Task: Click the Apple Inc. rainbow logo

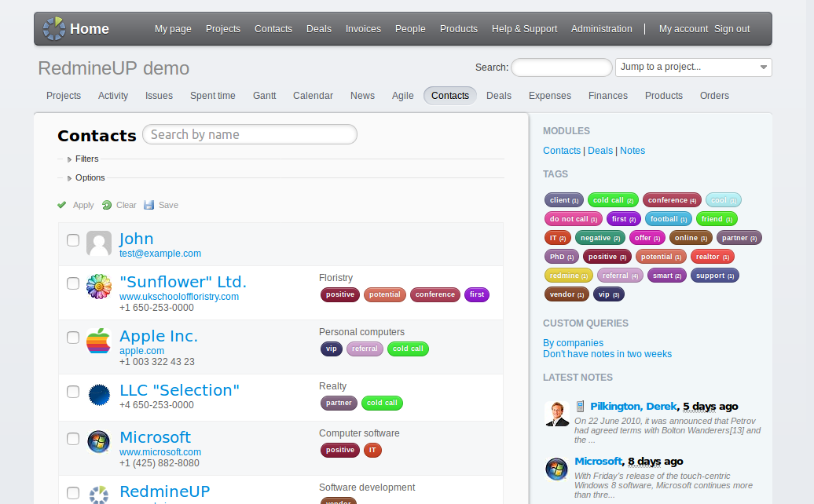Action: tap(99, 341)
